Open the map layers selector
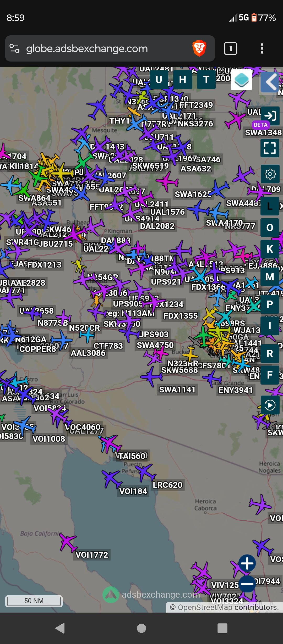 242,80
